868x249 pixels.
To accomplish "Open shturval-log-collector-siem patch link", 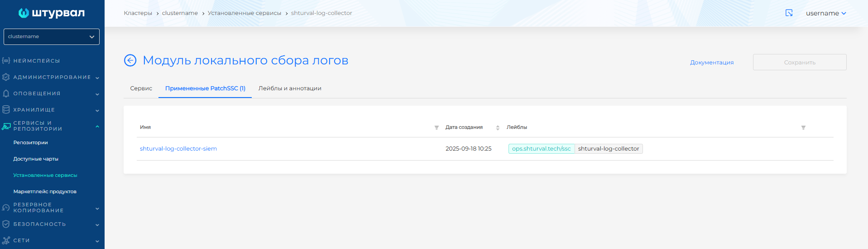I will tap(178, 149).
